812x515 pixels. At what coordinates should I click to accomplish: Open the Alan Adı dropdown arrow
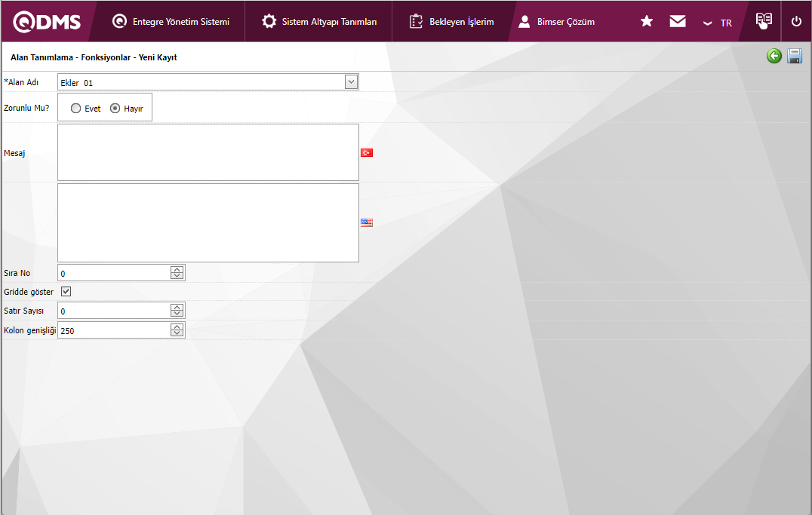351,81
